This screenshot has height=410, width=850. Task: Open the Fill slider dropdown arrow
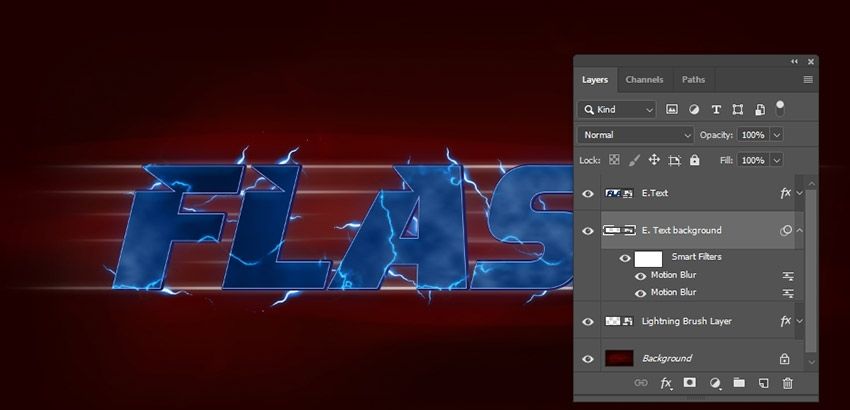[x=777, y=161]
